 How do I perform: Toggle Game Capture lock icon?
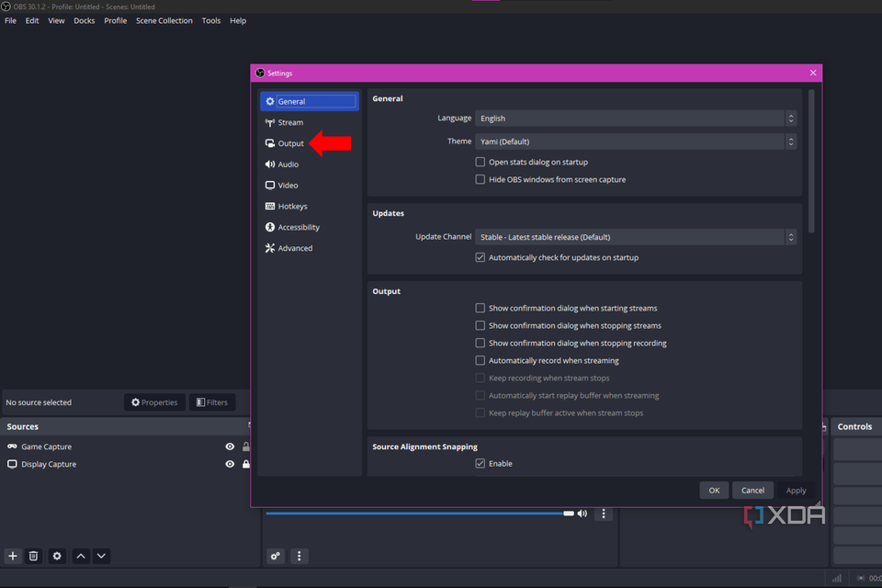click(x=246, y=447)
